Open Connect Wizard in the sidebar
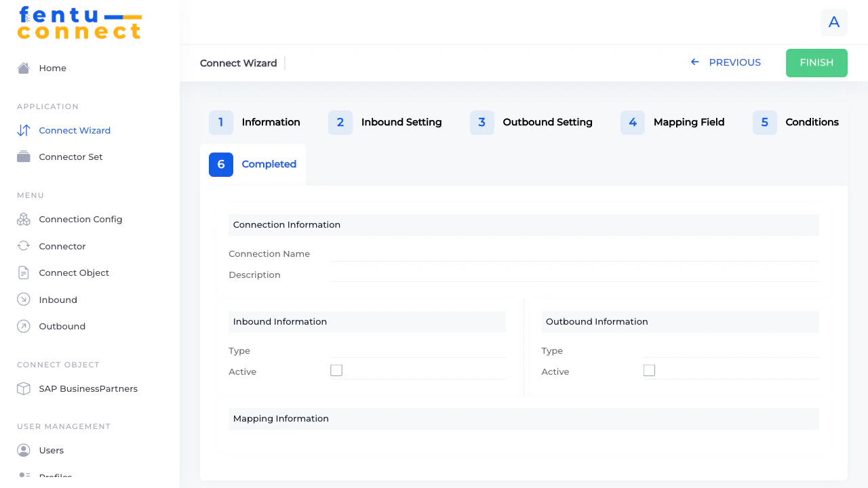Viewport: 868px width, 488px height. (x=75, y=130)
